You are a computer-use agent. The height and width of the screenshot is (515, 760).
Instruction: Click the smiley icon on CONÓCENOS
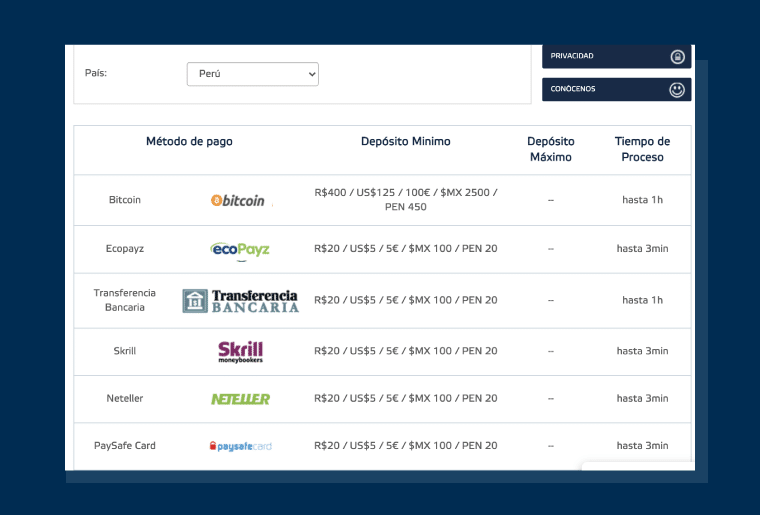(x=677, y=90)
